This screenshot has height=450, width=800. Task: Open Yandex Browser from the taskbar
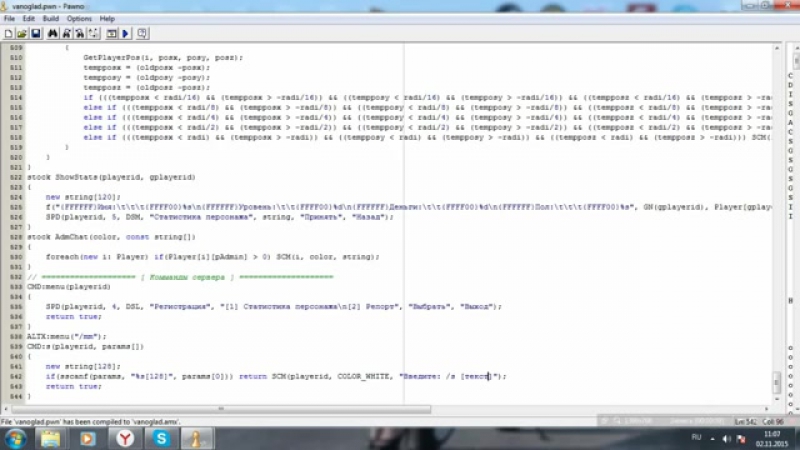coord(124,439)
